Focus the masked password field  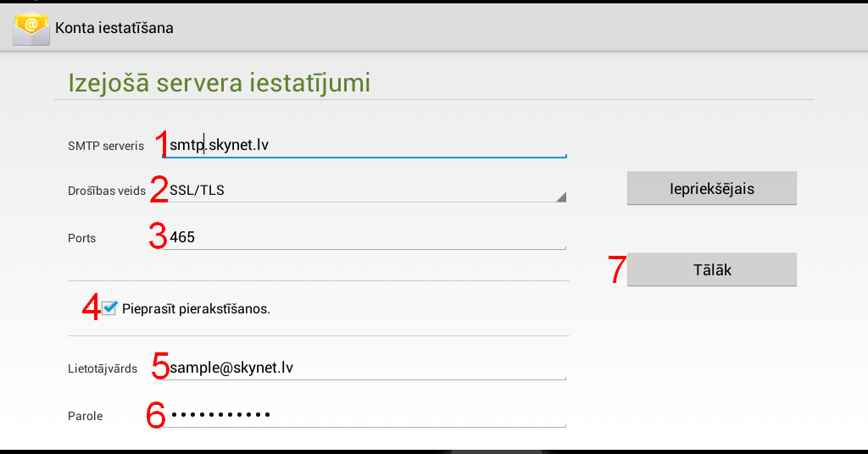click(364, 415)
